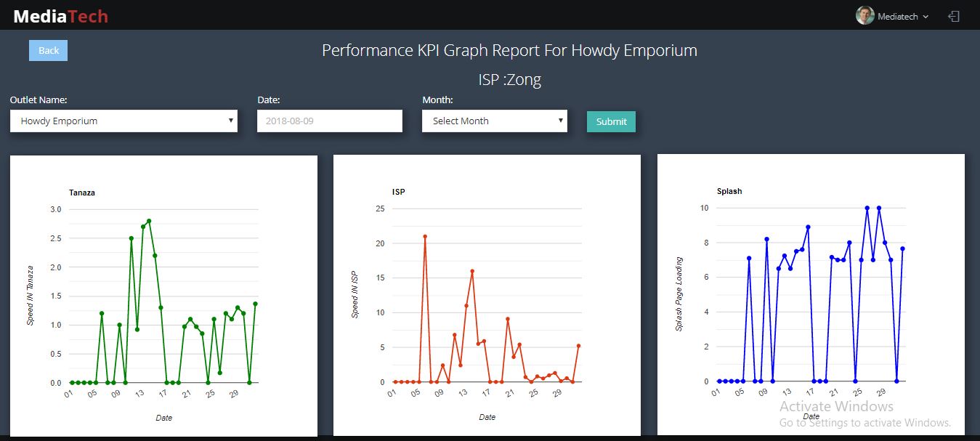Click the highest point in Tanaza chart
980x441 pixels.
tap(149, 221)
